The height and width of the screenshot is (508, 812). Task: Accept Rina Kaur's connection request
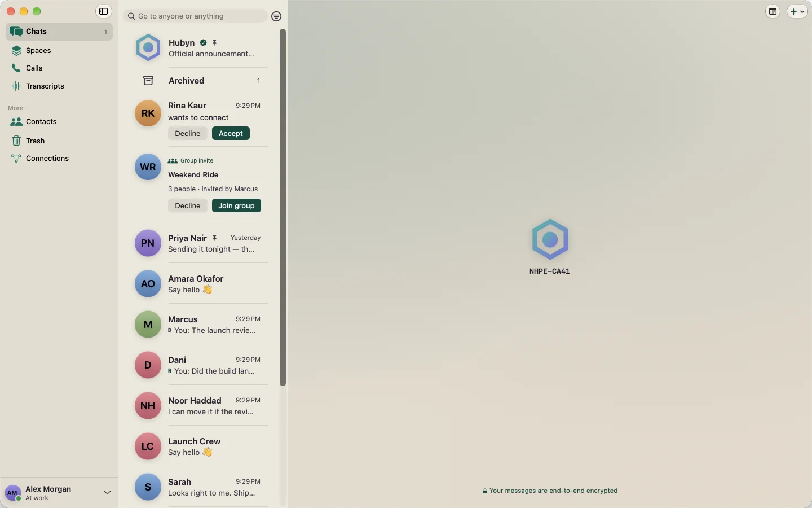point(231,134)
